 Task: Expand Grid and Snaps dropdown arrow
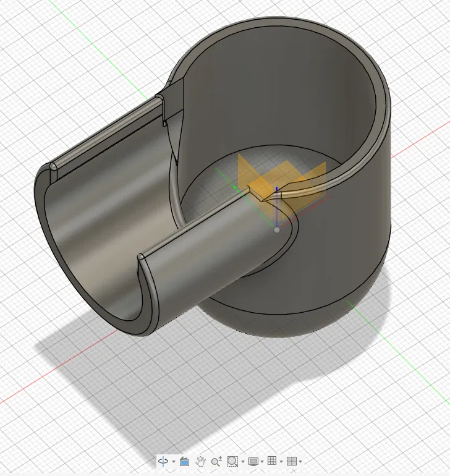point(281,462)
